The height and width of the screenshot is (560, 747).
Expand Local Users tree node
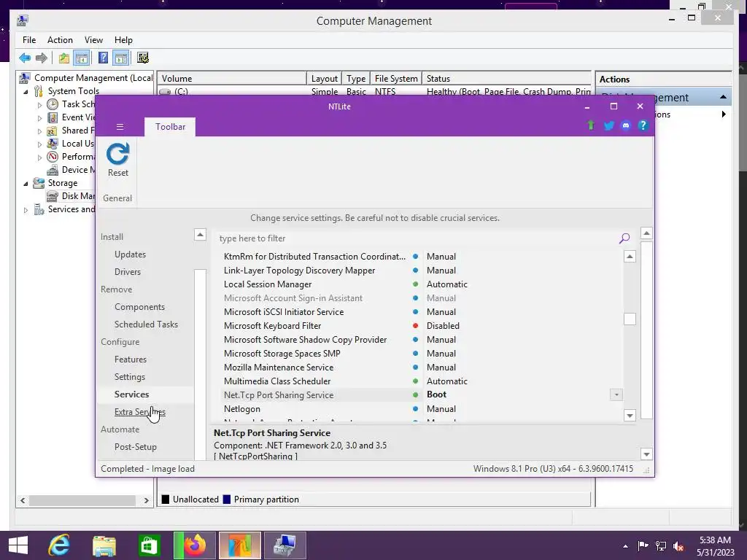(40, 144)
